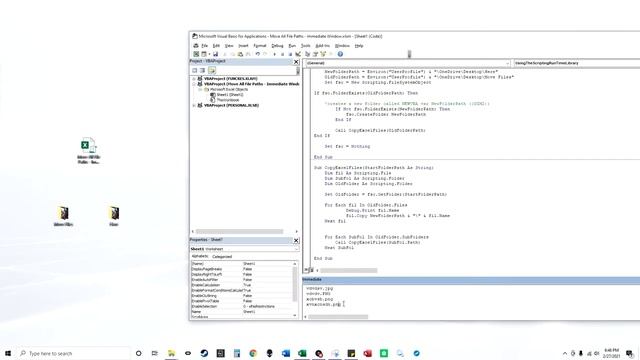The height and width of the screenshot is (360, 640).
Task: Switch to the Categorized tab in Properties
Action: tap(222, 256)
